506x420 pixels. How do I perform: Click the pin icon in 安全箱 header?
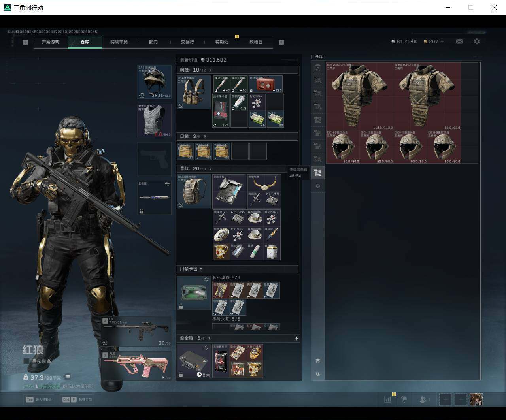click(x=296, y=338)
